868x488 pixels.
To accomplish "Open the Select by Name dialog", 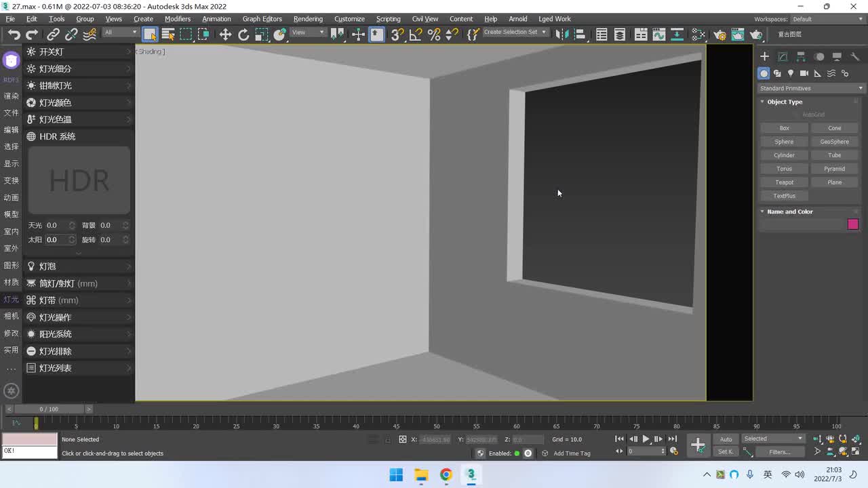I will click(x=168, y=35).
